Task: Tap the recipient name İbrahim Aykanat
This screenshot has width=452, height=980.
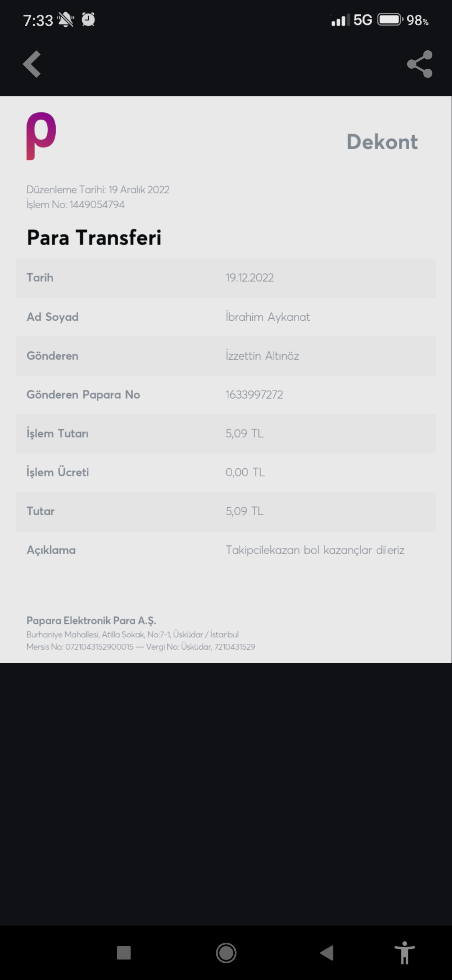Action: click(x=267, y=317)
